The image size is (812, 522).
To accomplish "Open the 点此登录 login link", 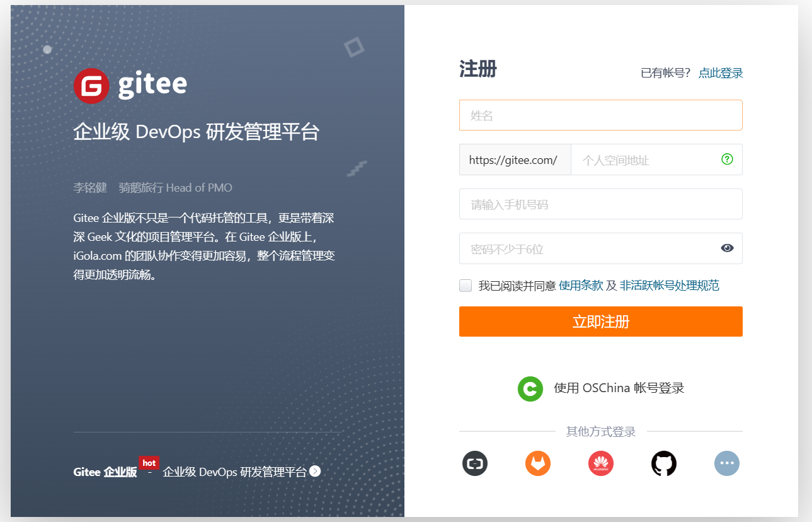I will click(721, 73).
